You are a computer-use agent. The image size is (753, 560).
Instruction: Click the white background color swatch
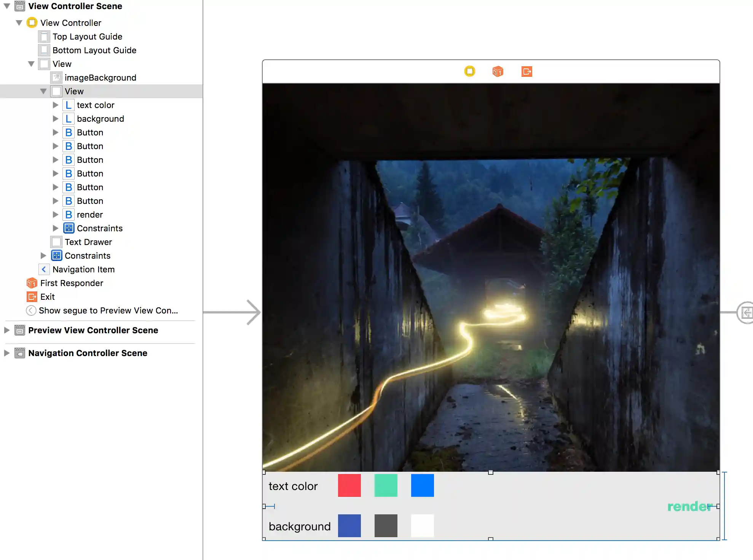422,525
